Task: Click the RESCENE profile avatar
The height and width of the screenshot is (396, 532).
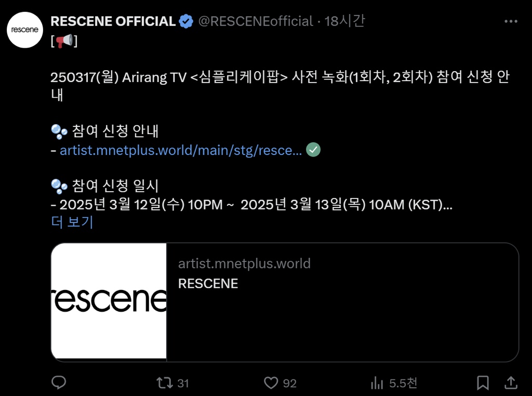Action: tap(24, 30)
